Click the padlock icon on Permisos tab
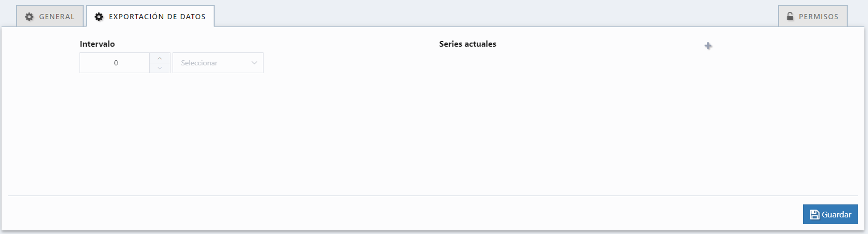 tap(790, 17)
